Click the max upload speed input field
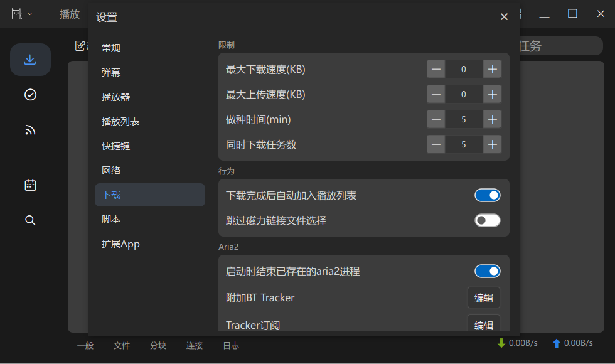The width and height of the screenshot is (615, 364). click(464, 95)
